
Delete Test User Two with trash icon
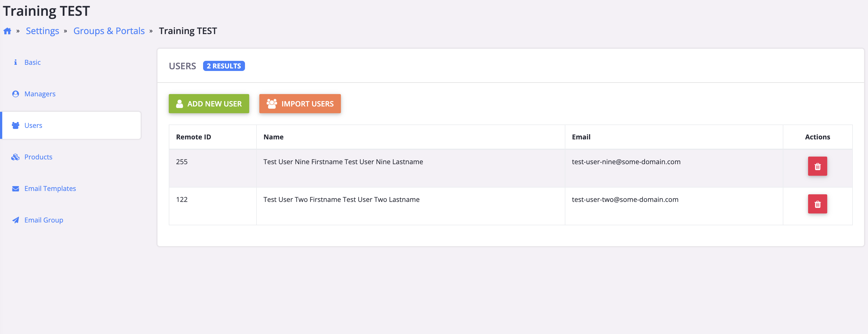[x=817, y=204]
